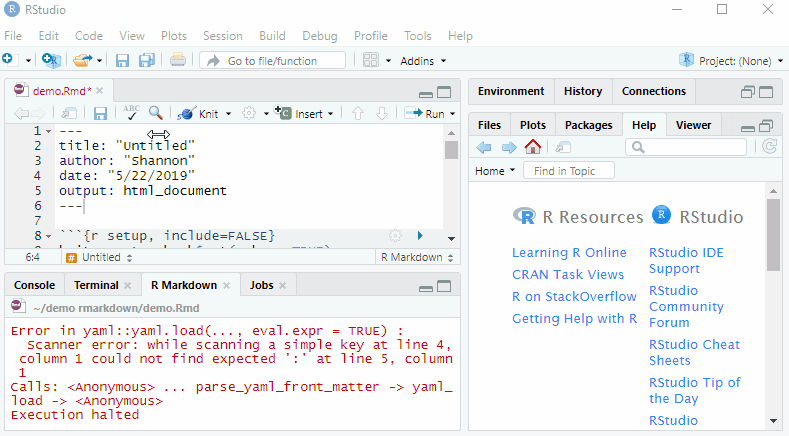Viewport: 789px width, 436px height.
Task: Open the Session menu
Action: pyautogui.click(x=222, y=36)
